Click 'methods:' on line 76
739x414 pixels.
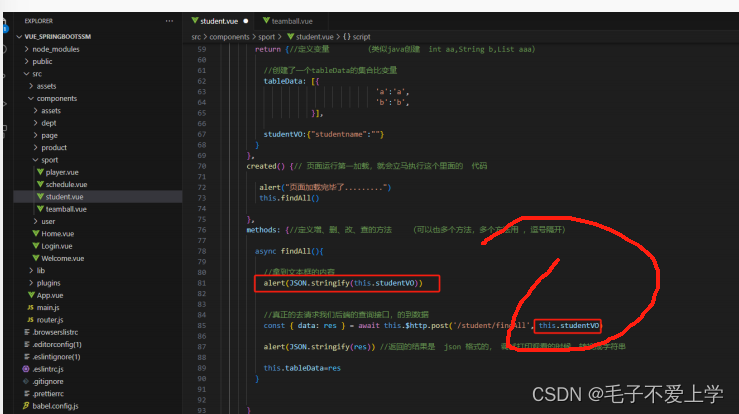tap(263, 230)
